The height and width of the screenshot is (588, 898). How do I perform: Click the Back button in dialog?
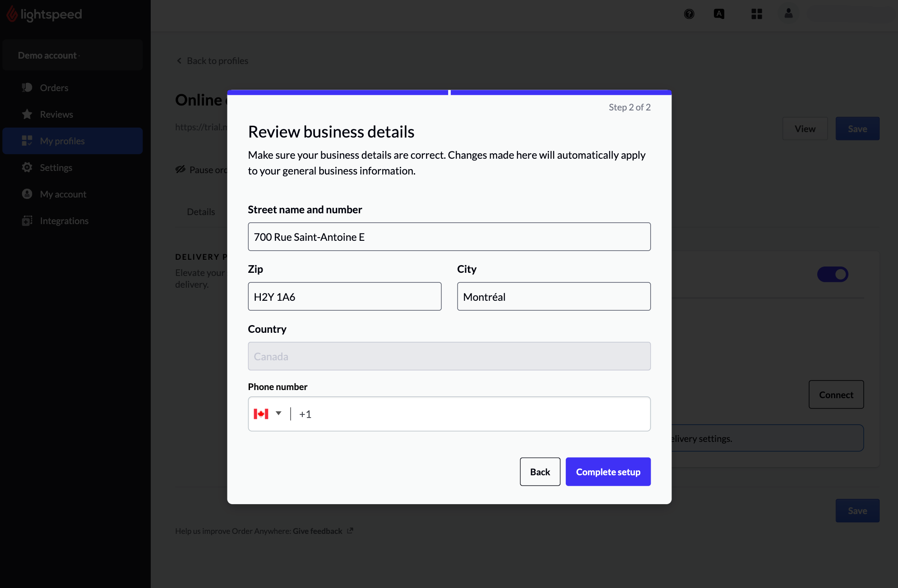click(x=540, y=471)
